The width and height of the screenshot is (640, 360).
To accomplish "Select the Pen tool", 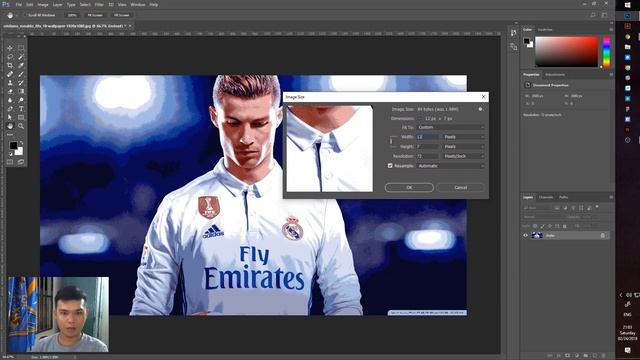I will point(10,109).
